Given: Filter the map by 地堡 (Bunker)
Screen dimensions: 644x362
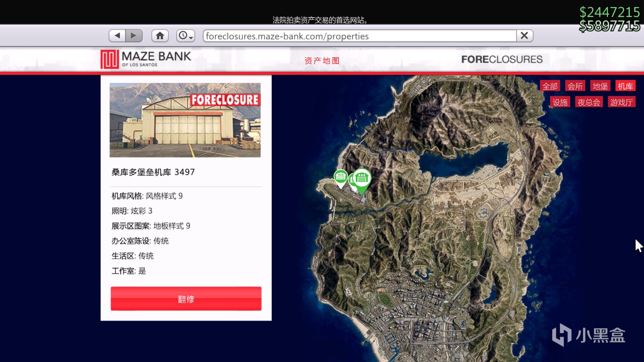Looking at the screenshot, I should 600,86.
